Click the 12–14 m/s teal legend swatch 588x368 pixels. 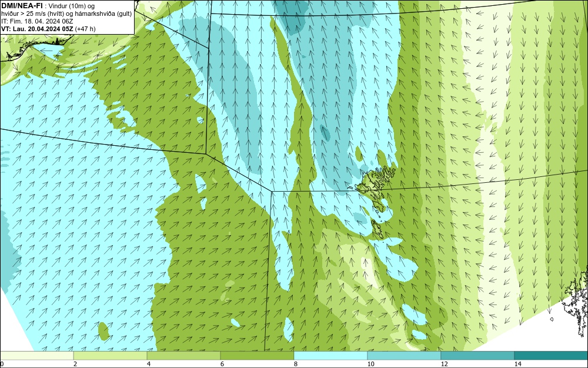coord(477,356)
